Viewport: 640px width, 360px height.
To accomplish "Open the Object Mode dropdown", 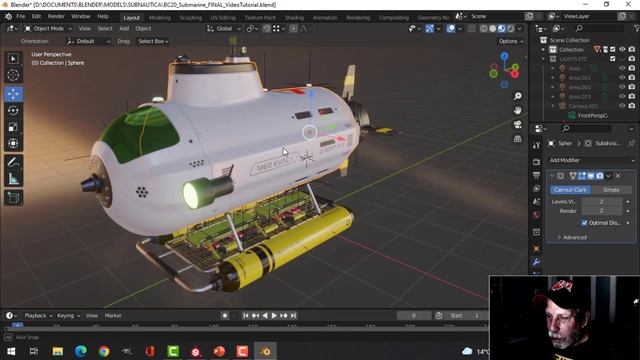I will [x=48, y=29].
